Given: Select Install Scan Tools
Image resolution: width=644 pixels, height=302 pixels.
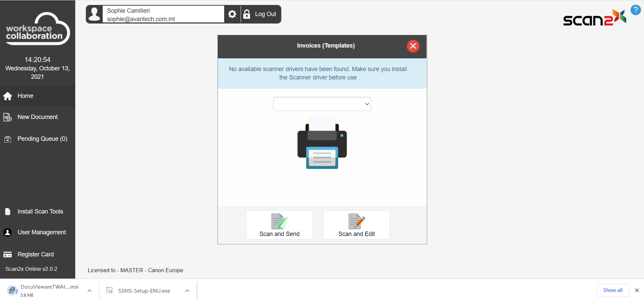Looking at the screenshot, I should click(x=40, y=212).
